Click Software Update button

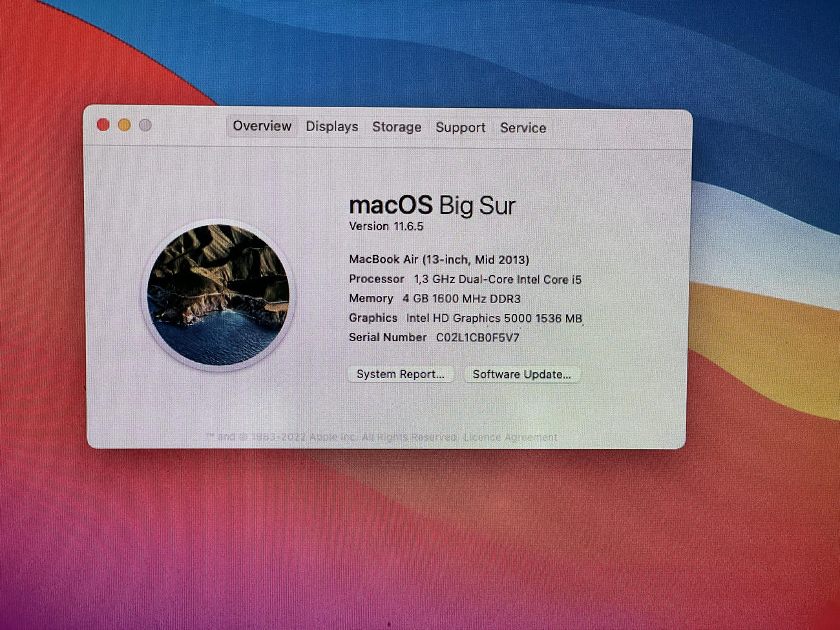(x=522, y=374)
